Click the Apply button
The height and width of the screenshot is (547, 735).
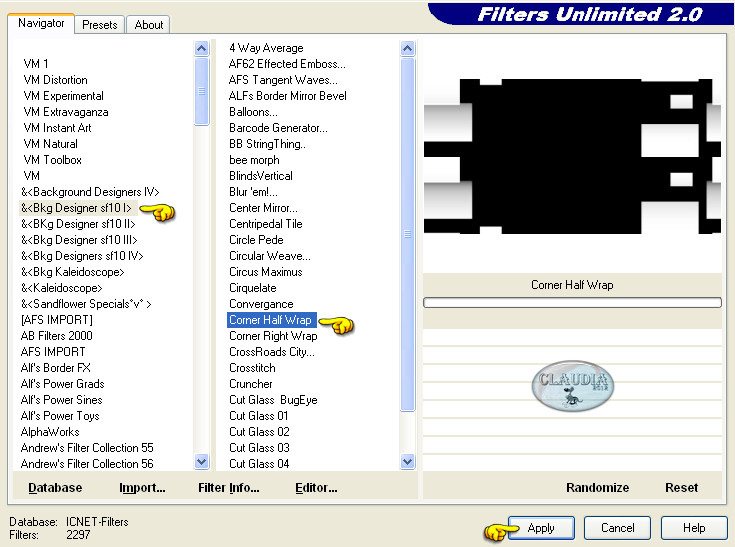541,528
